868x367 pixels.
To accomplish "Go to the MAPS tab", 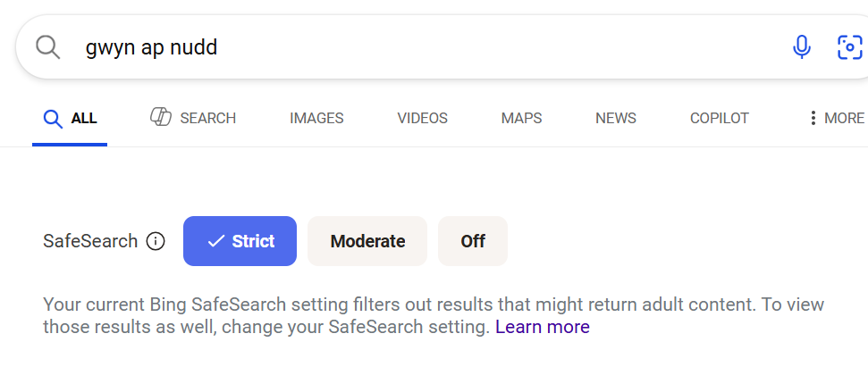I will click(521, 118).
